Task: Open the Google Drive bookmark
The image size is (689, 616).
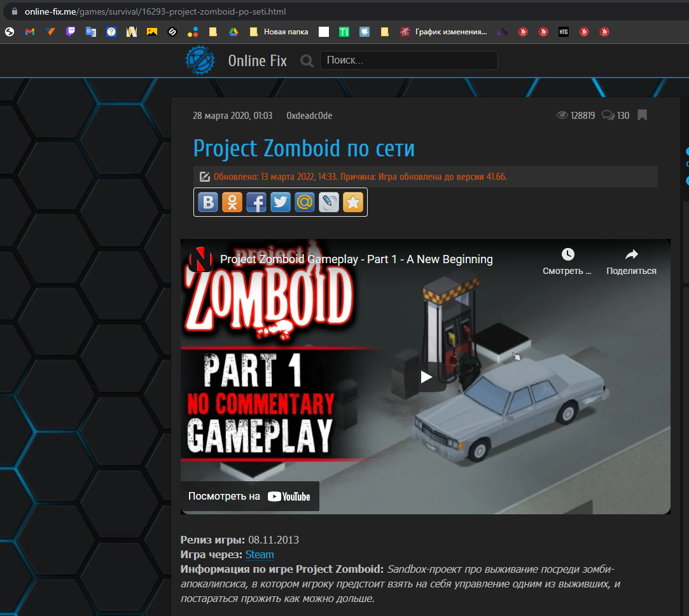Action: coord(233,32)
